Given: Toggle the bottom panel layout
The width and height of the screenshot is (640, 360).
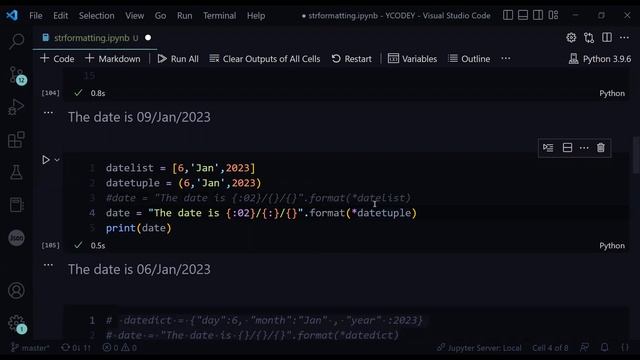Looking at the screenshot, I should [x=523, y=16].
